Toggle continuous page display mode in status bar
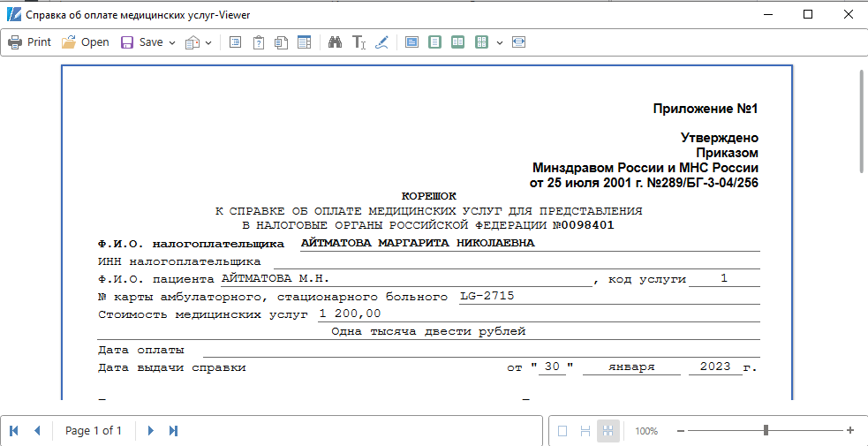Image resolution: width=868 pixels, height=446 pixels. 585,431
